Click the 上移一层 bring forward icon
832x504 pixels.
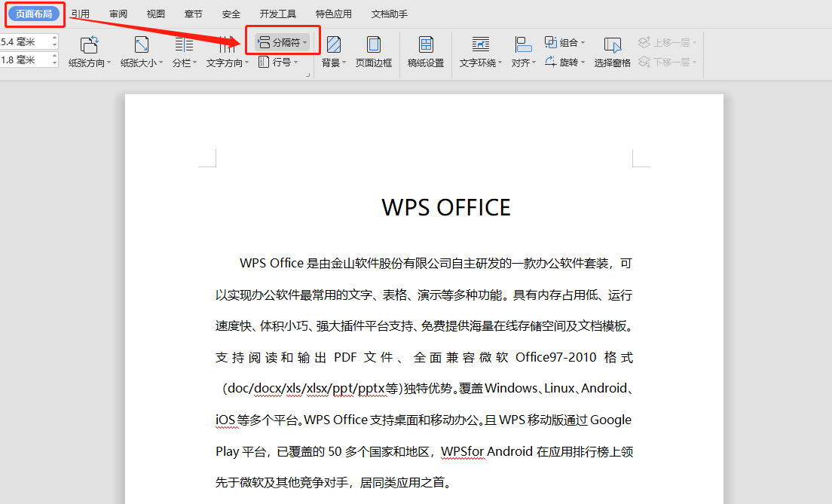(644, 42)
